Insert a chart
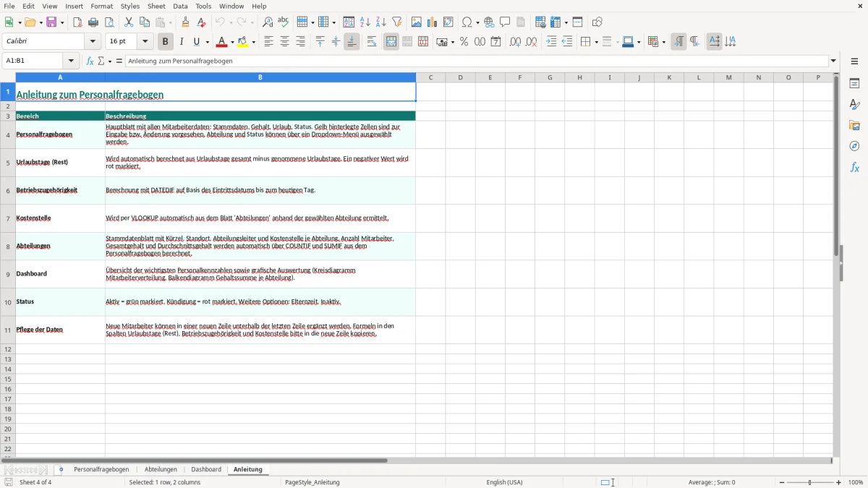The height and width of the screenshot is (488, 868). coord(433,22)
